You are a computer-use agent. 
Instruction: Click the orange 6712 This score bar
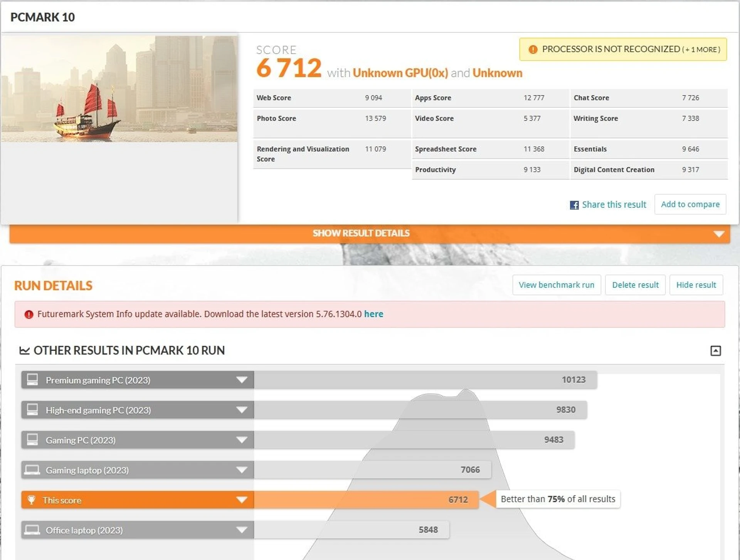366,500
